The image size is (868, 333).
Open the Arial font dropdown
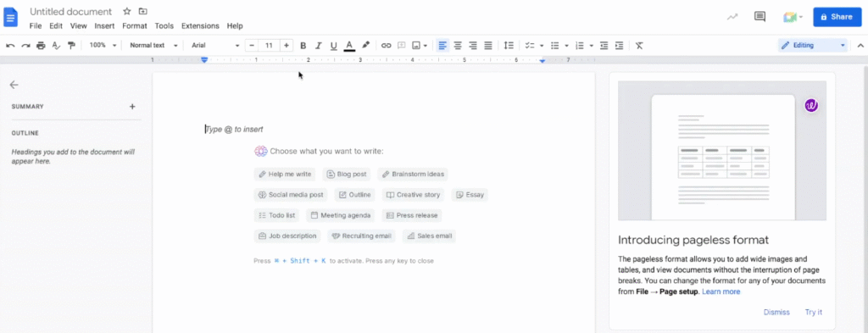coord(215,46)
